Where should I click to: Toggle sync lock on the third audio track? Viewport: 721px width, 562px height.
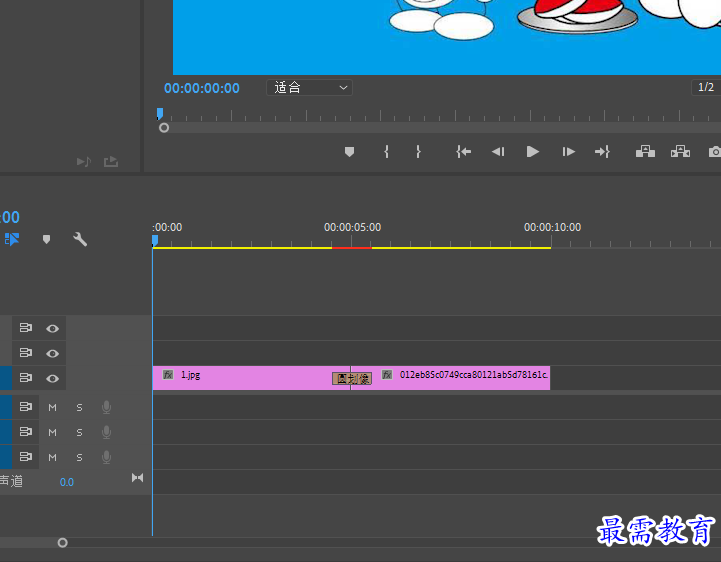(x=26, y=457)
